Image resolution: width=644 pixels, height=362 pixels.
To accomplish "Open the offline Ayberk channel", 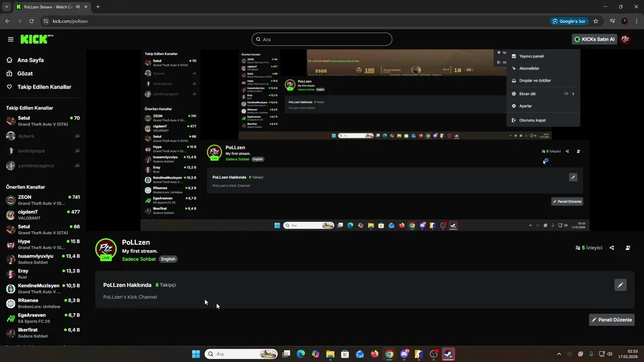I will pos(43,136).
